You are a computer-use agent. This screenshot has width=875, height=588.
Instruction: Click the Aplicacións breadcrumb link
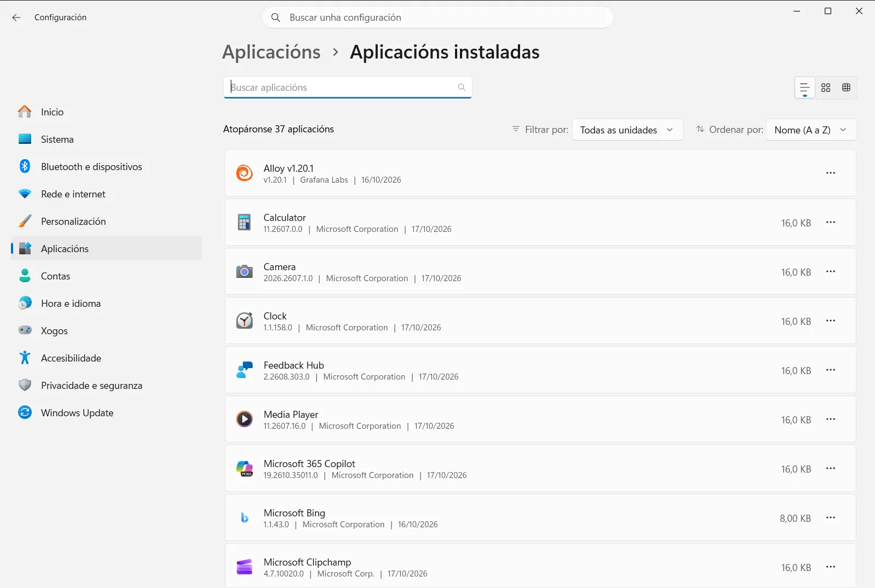tap(271, 52)
